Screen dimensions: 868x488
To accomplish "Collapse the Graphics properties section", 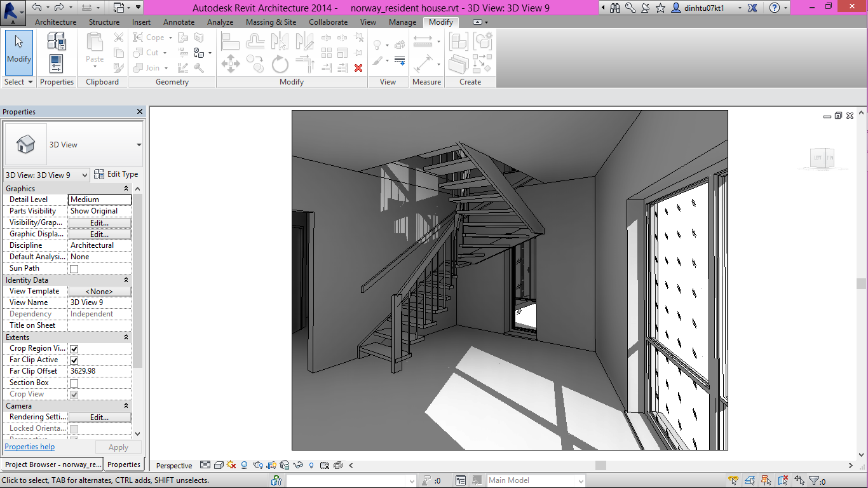I will pyautogui.click(x=126, y=189).
